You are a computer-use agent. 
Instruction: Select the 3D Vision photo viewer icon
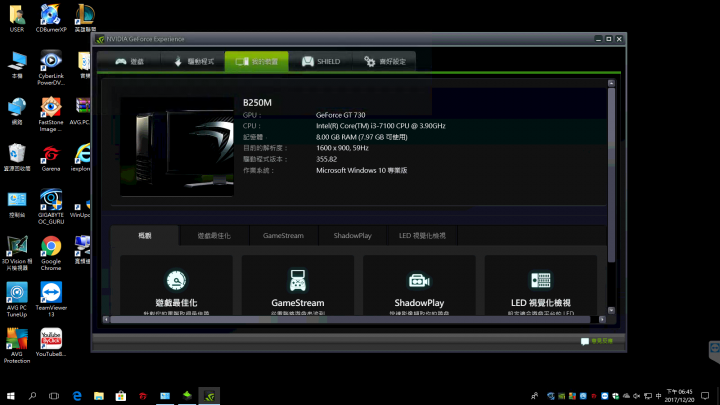click(x=17, y=253)
